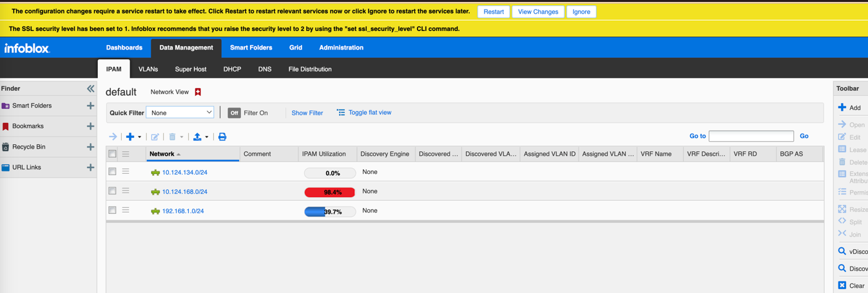Click the red 98.4% utilization bar
This screenshot has width=868, height=293.
pos(329,192)
